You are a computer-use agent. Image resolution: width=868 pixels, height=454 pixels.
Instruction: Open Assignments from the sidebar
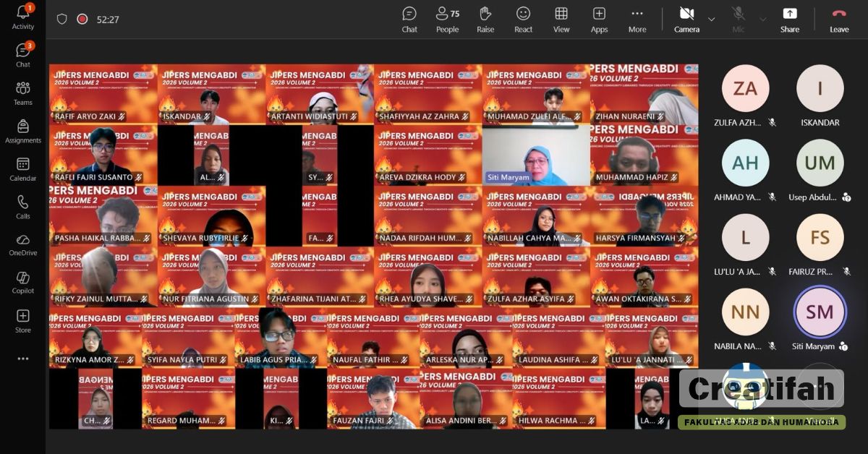click(x=23, y=131)
